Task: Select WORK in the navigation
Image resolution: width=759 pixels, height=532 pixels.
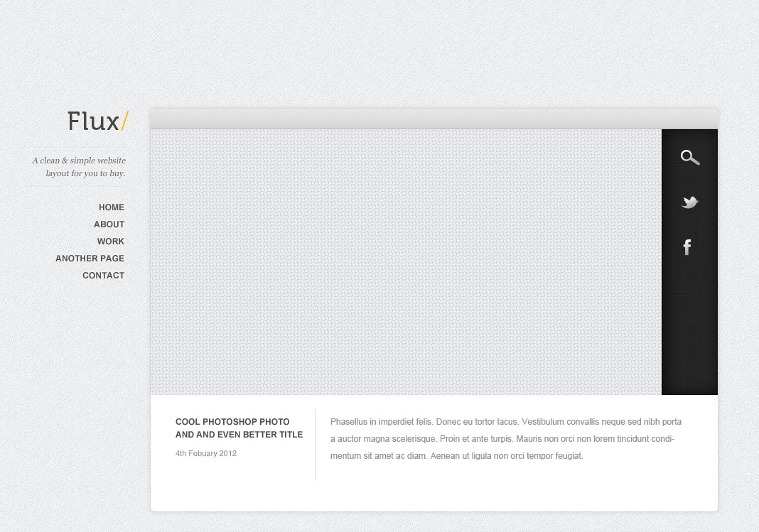Action: (x=110, y=241)
